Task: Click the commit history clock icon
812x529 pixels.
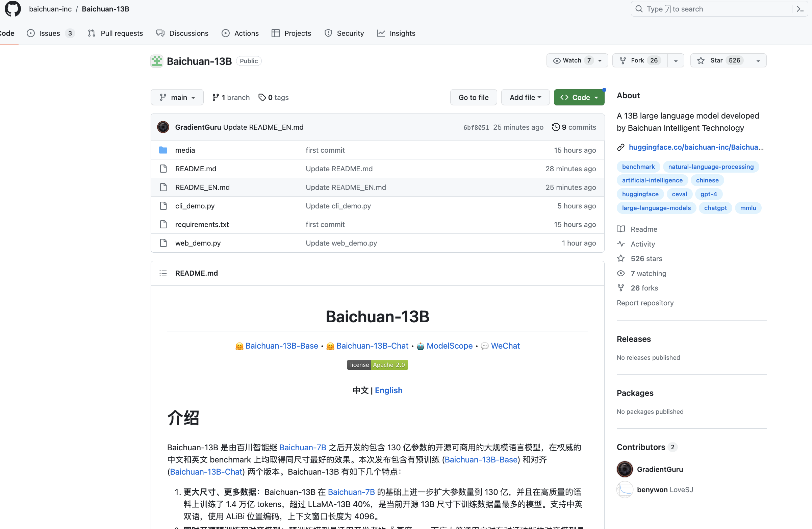Action: (x=556, y=127)
